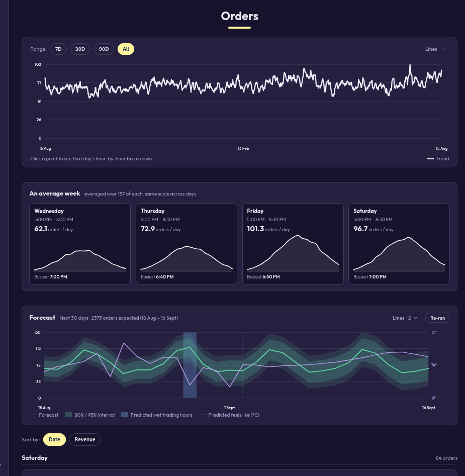Click the Predicted wet trading hours legend swatch
Image resolution: width=465 pixels, height=476 pixels.
(x=125, y=415)
